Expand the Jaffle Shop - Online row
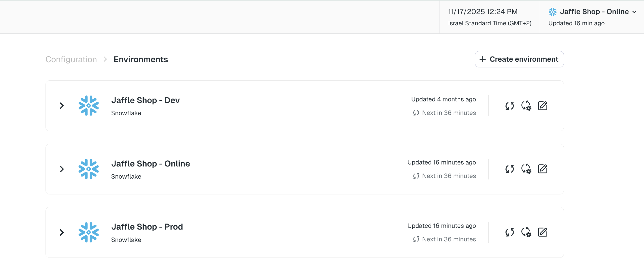Screen dimensions: 644x265 (62, 169)
